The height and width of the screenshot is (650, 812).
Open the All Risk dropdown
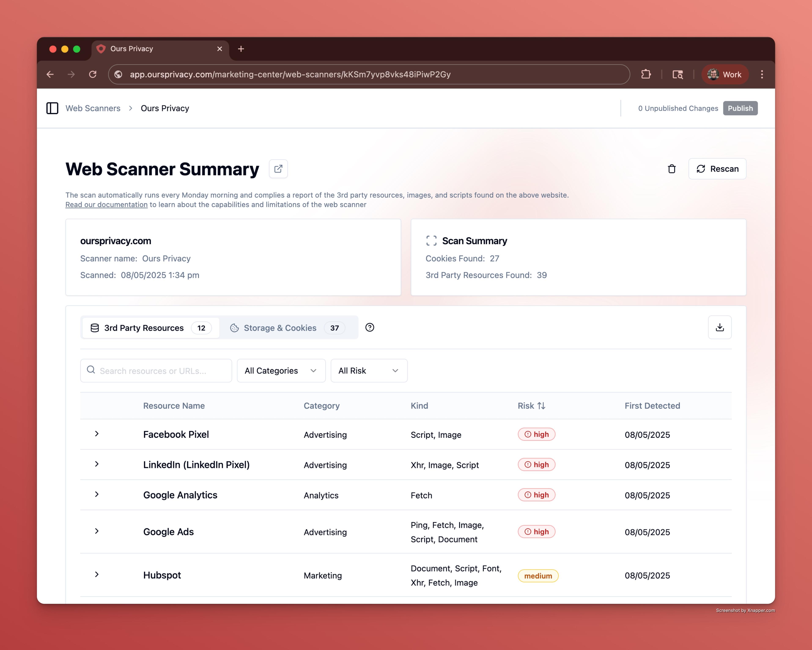[369, 371]
